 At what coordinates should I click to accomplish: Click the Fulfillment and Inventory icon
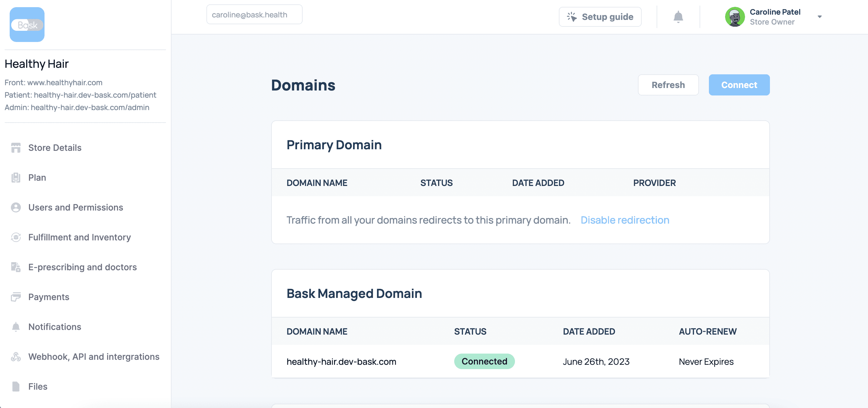pos(16,237)
